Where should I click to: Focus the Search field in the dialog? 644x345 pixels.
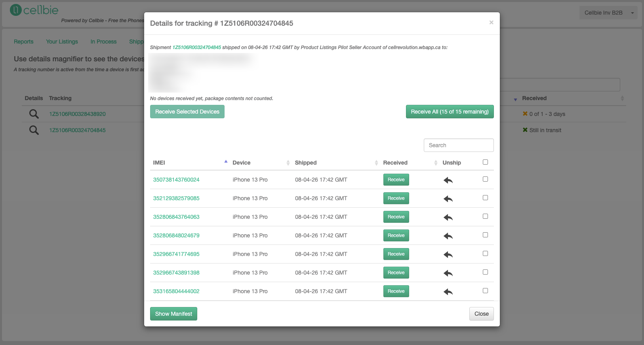459,145
